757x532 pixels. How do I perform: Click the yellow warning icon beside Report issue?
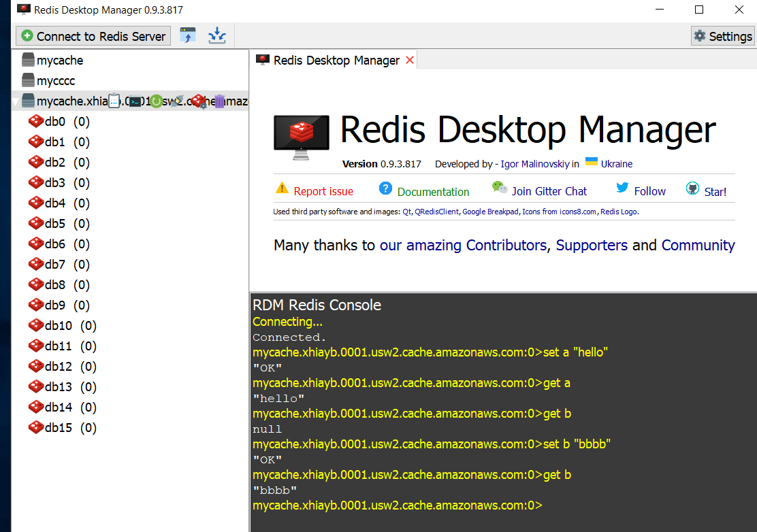pos(282,188)
